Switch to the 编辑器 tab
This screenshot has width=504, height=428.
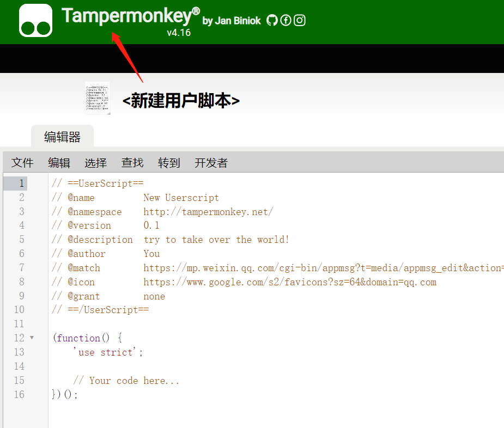62,137
